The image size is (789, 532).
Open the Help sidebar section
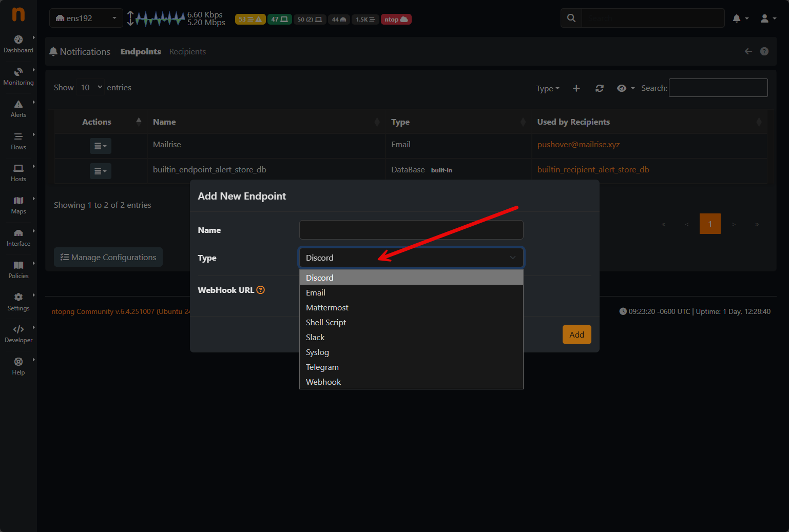click(x=18, y=366)
